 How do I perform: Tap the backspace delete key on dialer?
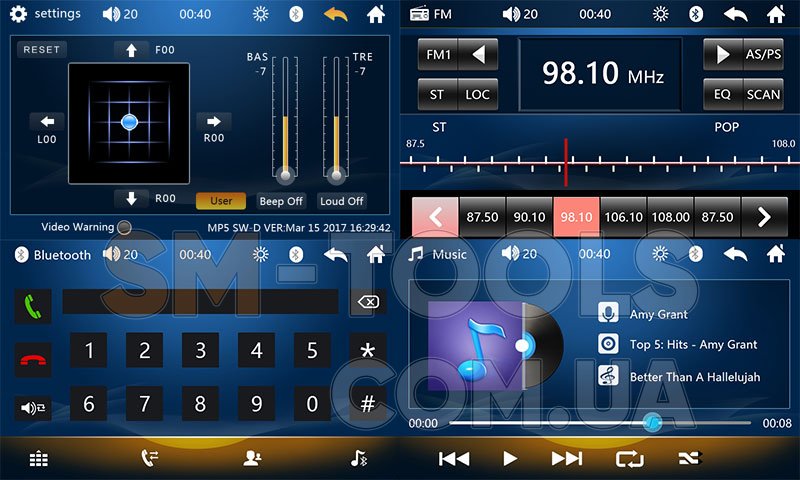click(368, 302)
